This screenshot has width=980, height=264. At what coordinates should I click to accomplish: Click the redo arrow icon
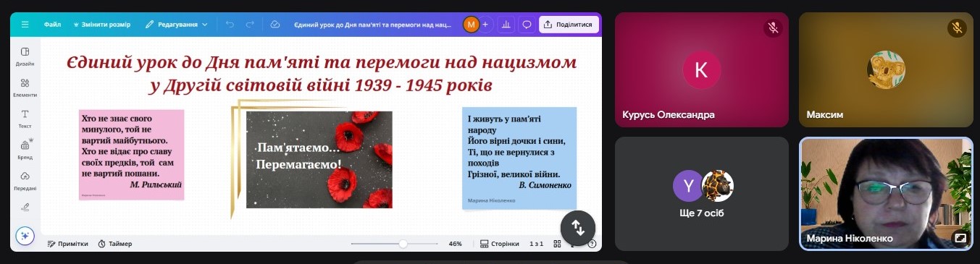coord(250,24)
